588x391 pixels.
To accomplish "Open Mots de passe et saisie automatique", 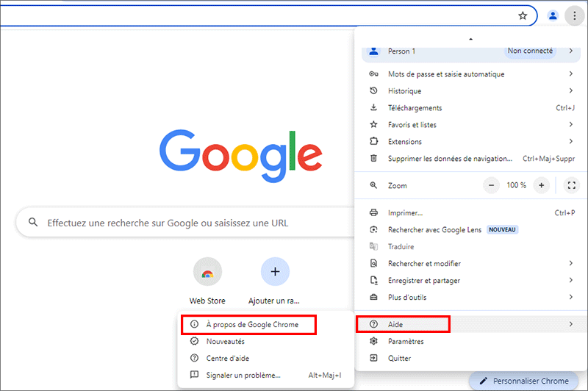I will point(470,73).
